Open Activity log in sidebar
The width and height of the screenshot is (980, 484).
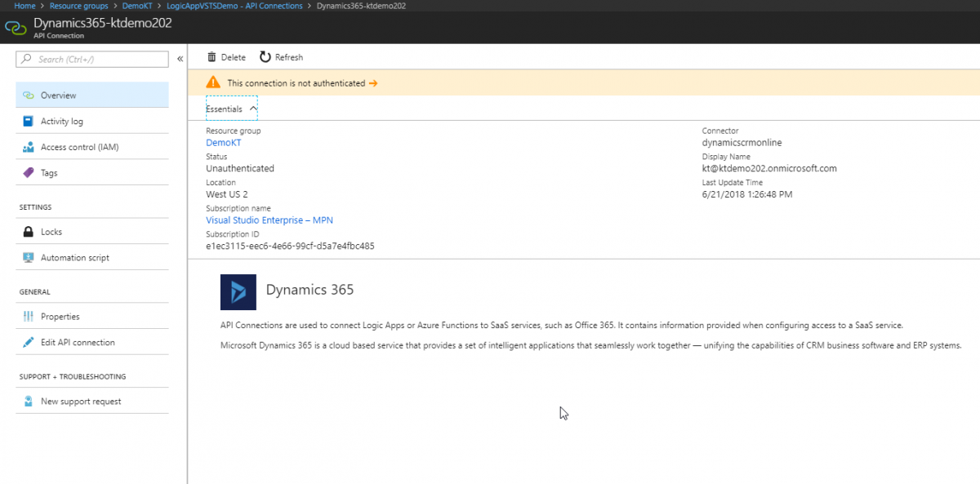(92, 122)
